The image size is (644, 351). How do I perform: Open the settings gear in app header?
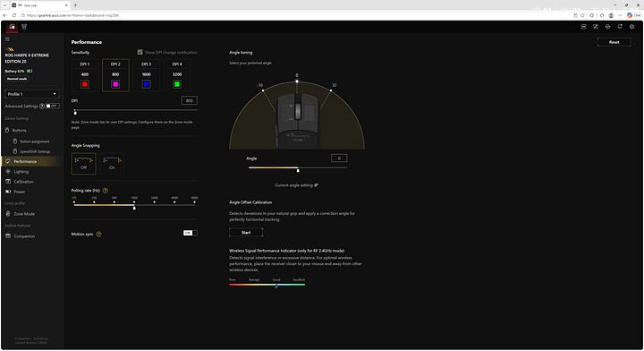(x=632, y=27)
